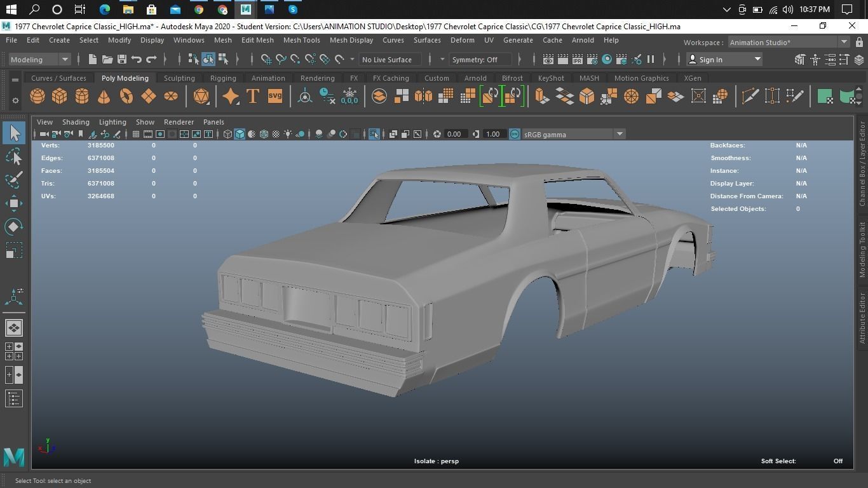The image size is (868, 488).
Task: Open the Workspace Animation Studio dropdown
Action: (788, 43)
